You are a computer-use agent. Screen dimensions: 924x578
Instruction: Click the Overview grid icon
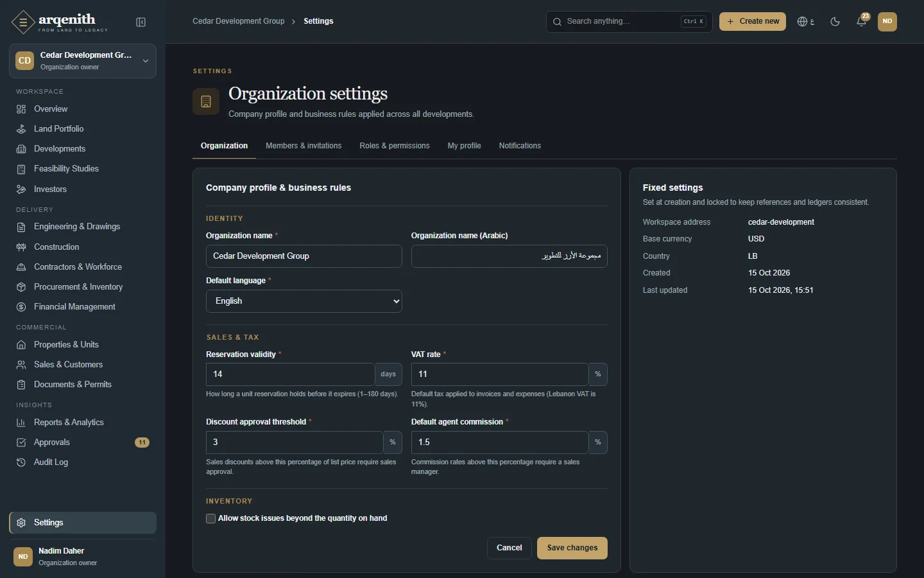[21, 109]
